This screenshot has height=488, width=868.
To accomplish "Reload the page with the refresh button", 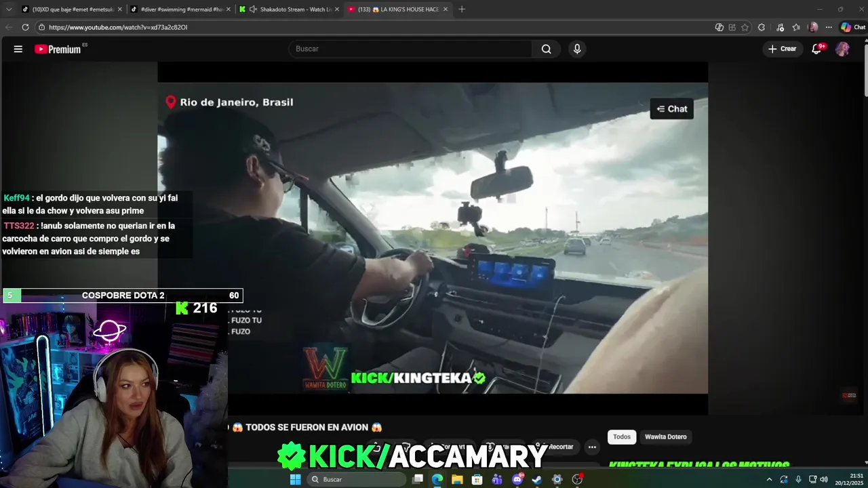I will 25,27.
